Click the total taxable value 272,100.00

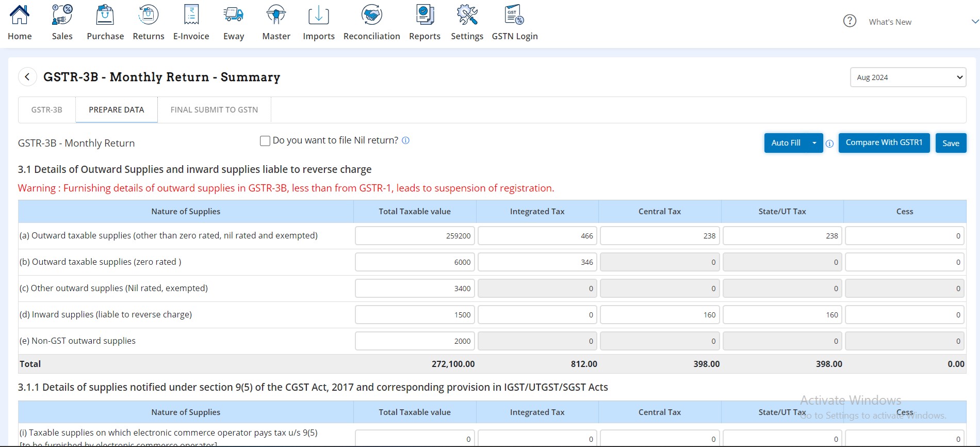pos(453,364)
